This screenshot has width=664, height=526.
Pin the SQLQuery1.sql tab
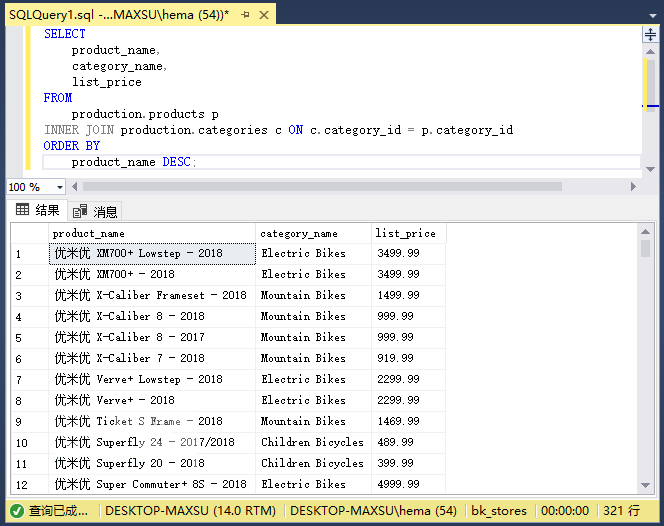[x=245, y=15]
